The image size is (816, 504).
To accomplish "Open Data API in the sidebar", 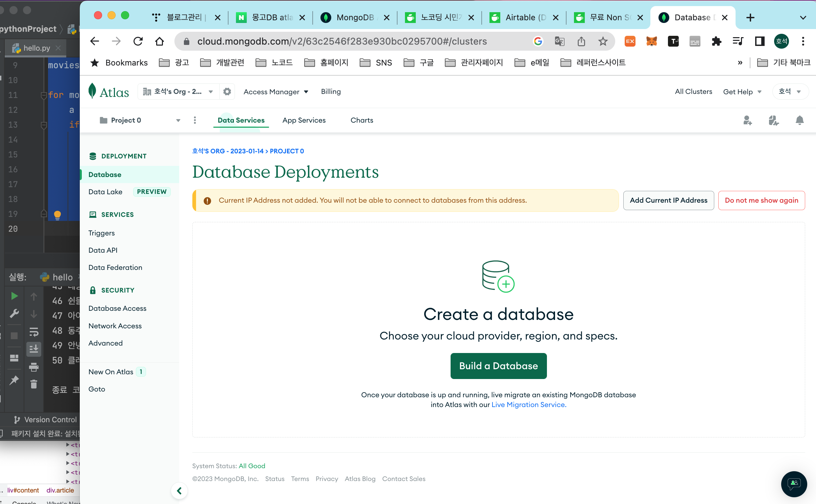I will coord(103,250).
